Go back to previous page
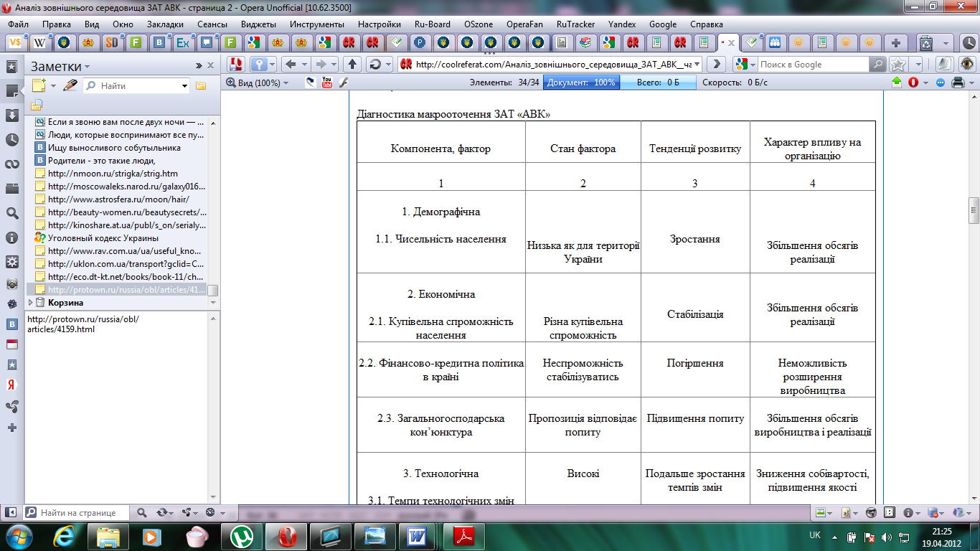Screen dimensions: 980x551 pyautogui.click(x=291, y=64)
